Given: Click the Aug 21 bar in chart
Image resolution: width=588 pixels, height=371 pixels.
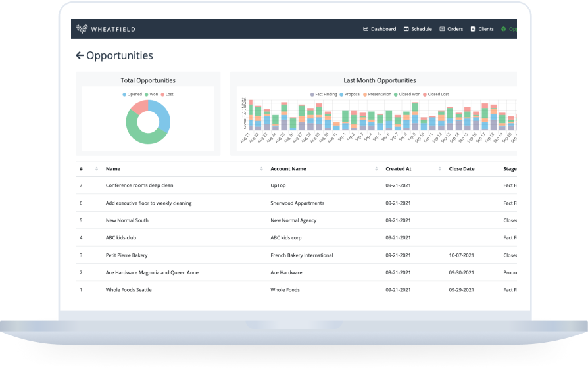Looking at the screenshot, I should click(x=251, y=115).
